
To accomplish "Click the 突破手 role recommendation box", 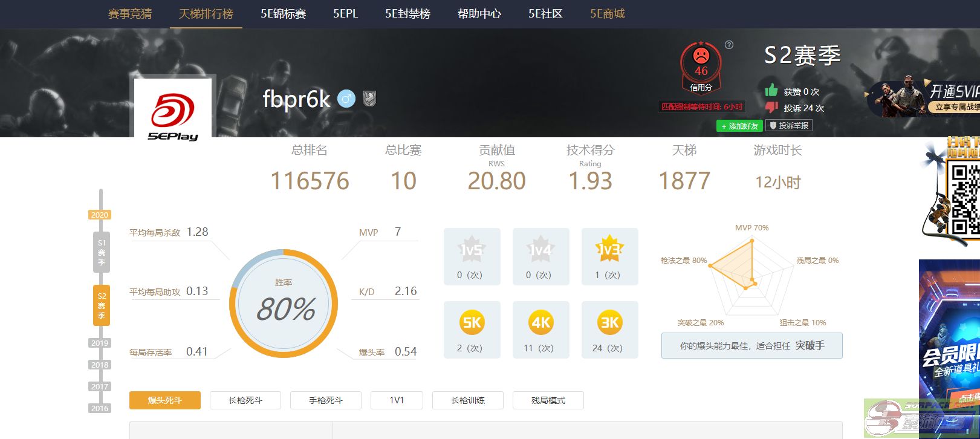I will pyautogui.click(x=751, y=346).
